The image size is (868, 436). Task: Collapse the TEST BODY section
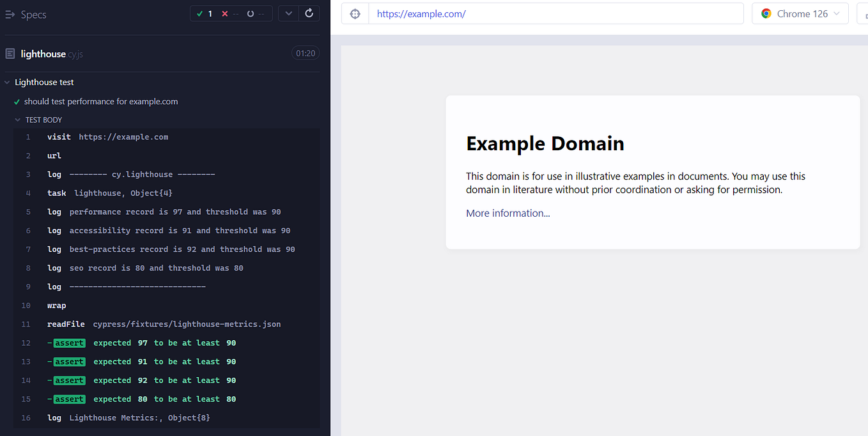[x=17, y=120]
